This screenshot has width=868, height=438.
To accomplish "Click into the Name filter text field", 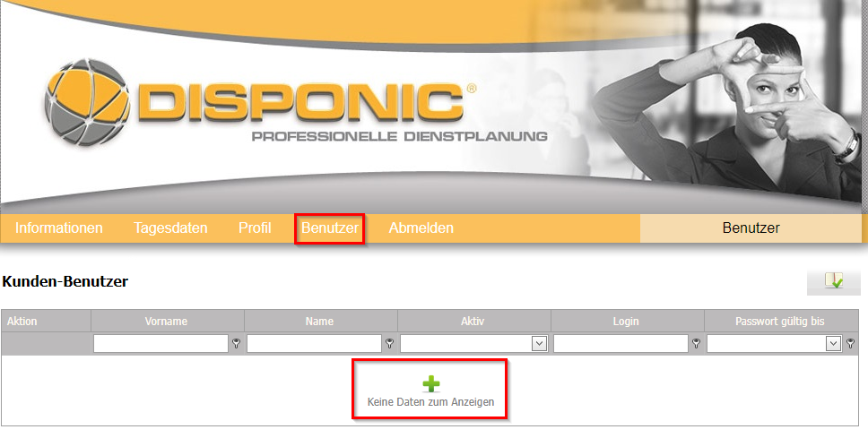I will (314, 343).
